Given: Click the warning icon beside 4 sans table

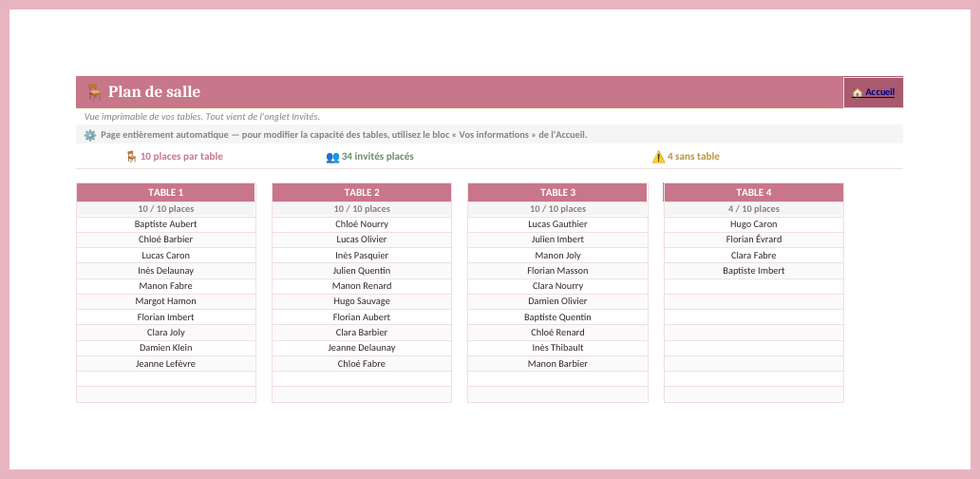Looking at the screenshot, I should [658, 157].
